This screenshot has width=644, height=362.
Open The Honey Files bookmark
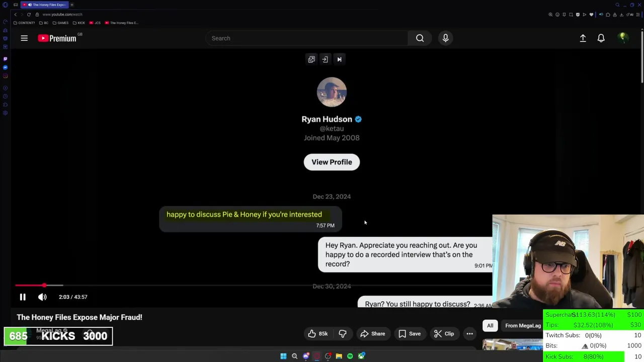point(121,23)
